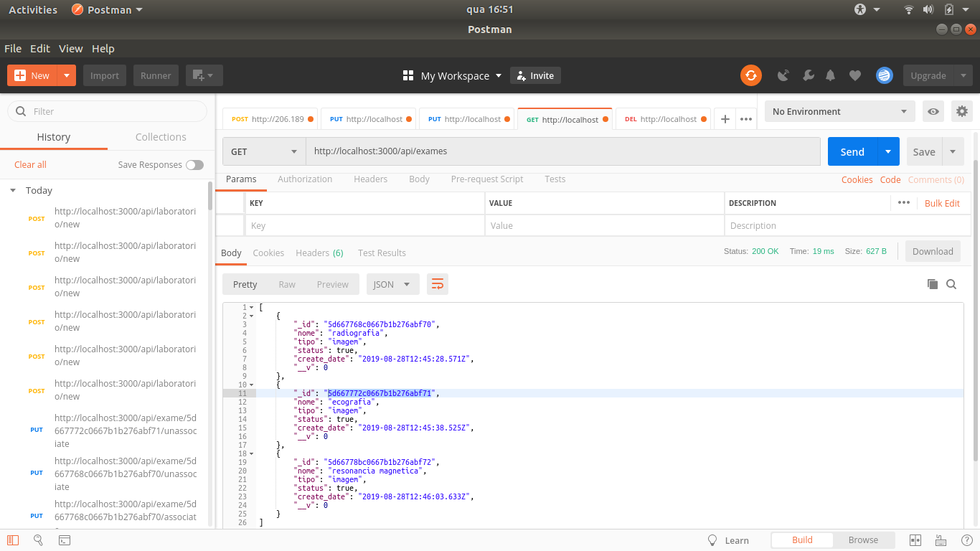This screenshot has width=980, height=551.
Task: Open the Raw response view tab
Action: coord(287,284)
